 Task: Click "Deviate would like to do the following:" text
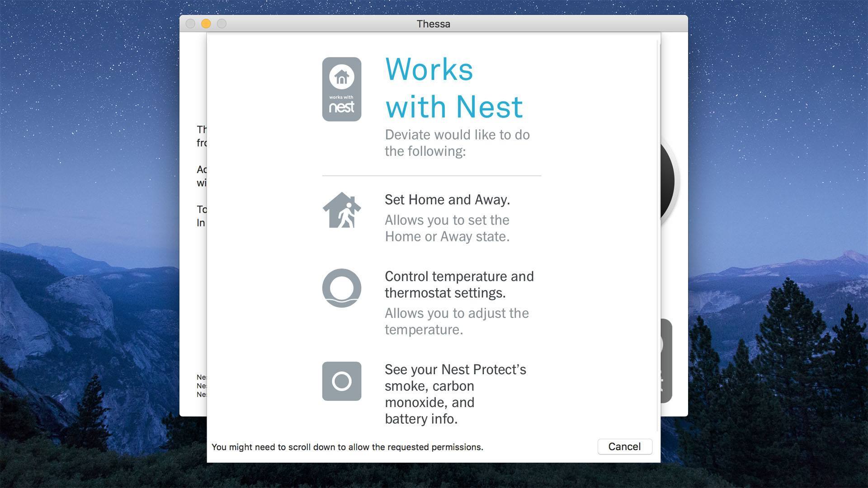pyautogui.click(x=457, y=143)
